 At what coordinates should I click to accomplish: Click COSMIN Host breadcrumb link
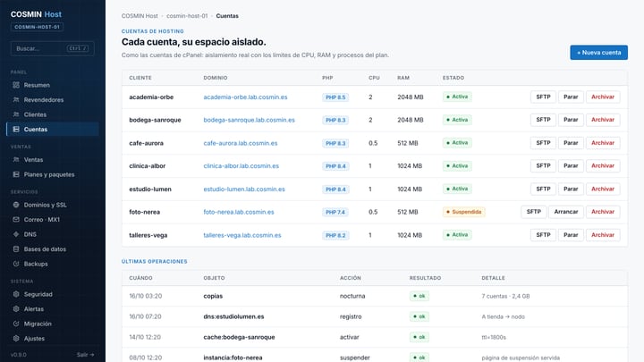pyautogui.click(x=140, y=16)
